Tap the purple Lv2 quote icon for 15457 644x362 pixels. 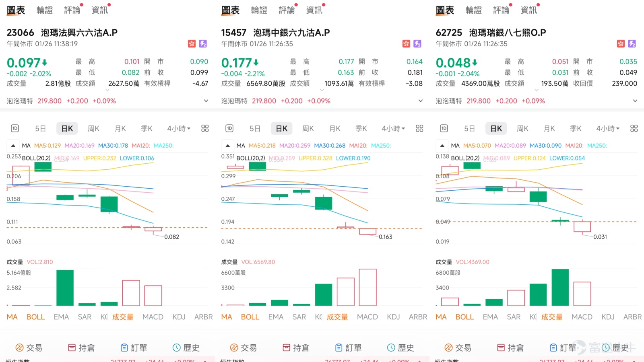417,43
